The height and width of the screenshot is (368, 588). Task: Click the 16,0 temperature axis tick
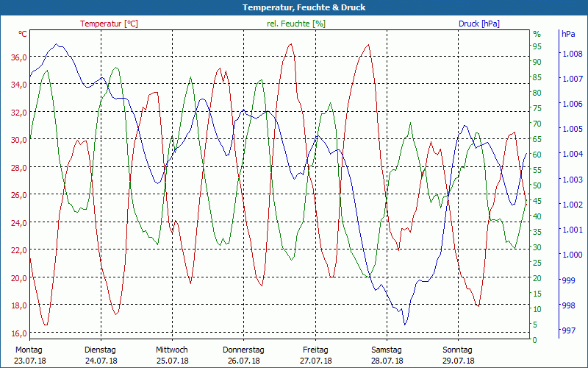click(x=18, y=333)
